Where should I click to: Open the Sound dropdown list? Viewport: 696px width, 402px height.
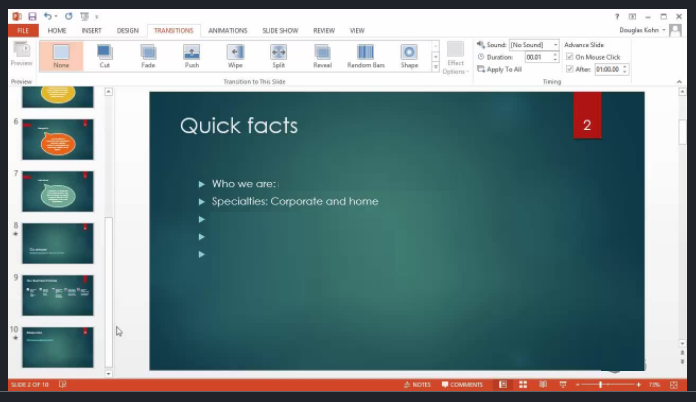coord(555,45)
